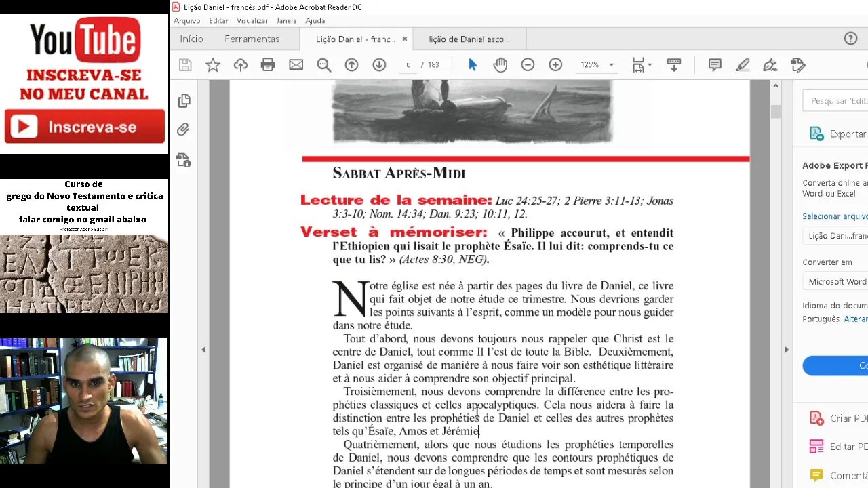Print the document with the printer icon
The width and height of the screenshot is (868, 488).
268,65
